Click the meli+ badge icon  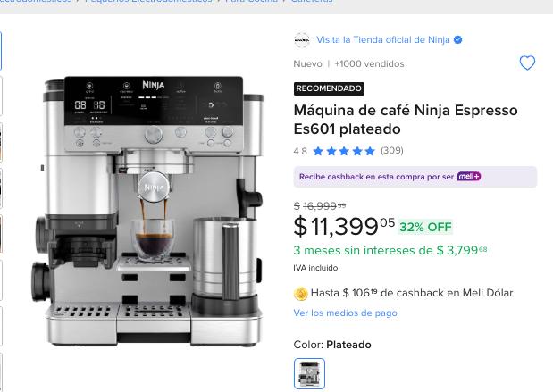pos(469,176)
